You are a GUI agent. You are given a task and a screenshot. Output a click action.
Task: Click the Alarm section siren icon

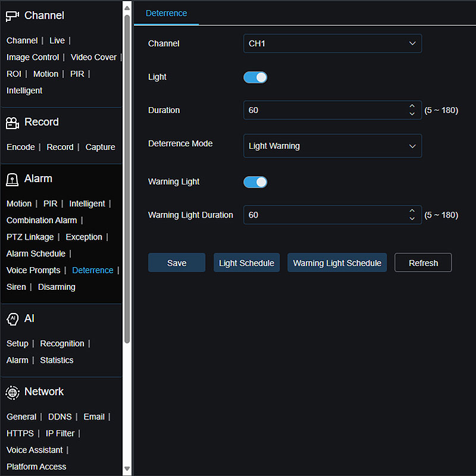click(12, 179)
